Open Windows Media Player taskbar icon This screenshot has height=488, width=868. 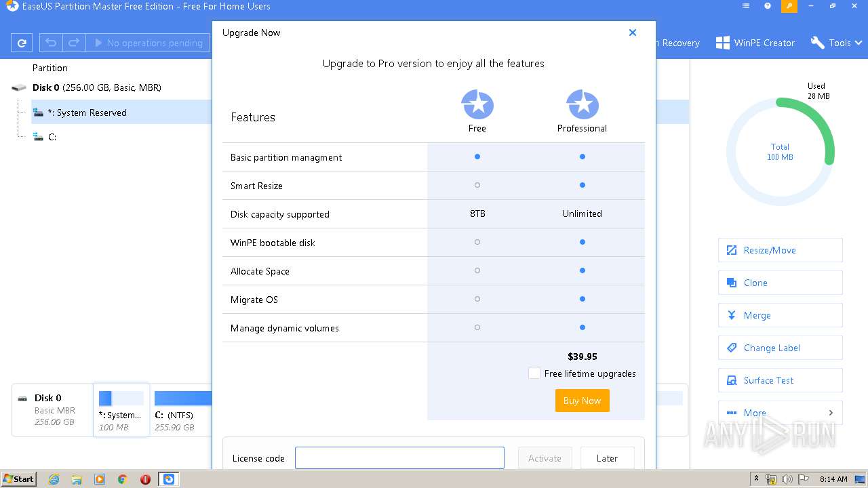coord(100,479)
